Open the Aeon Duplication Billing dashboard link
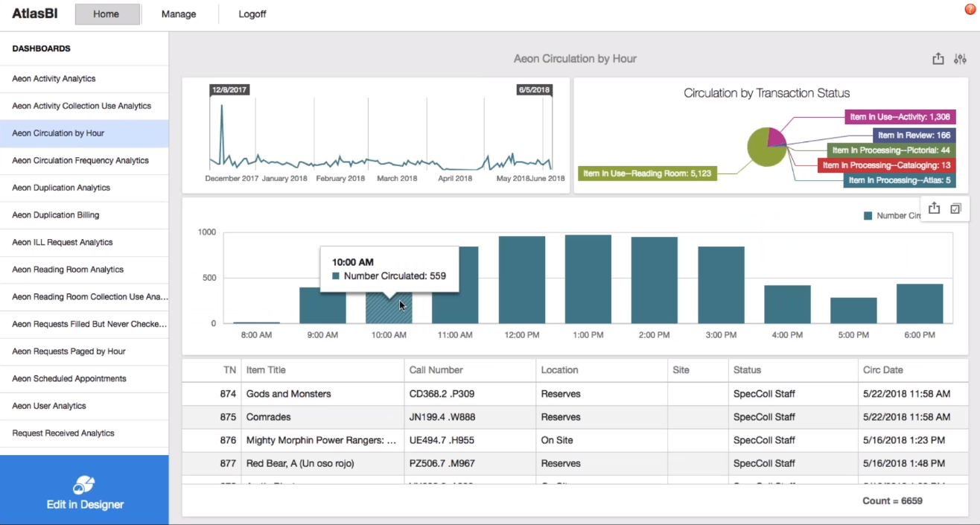The width and height of the screenshot is (980, 525). (84, 214)
